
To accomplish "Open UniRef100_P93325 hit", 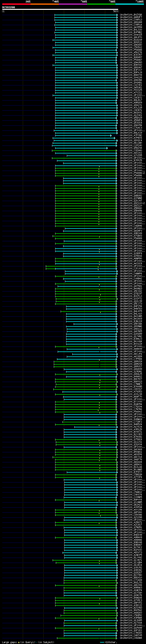I will click(131, 90).
